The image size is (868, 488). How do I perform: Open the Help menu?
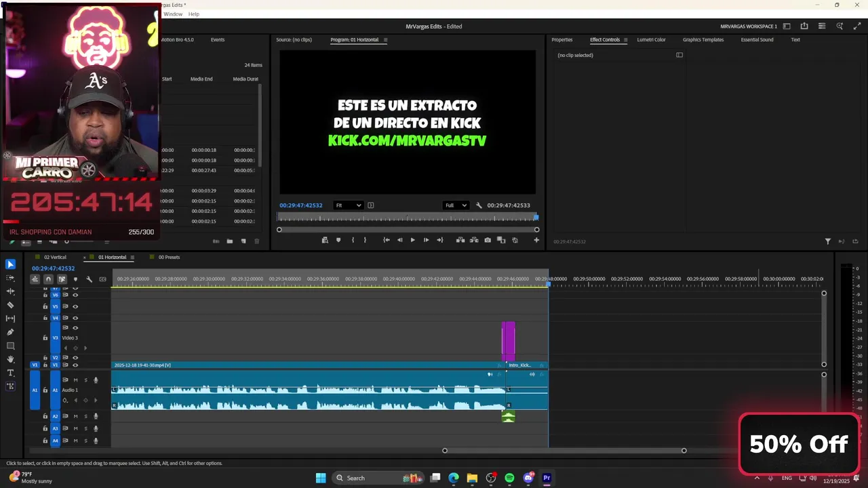[x=194, y=14]
